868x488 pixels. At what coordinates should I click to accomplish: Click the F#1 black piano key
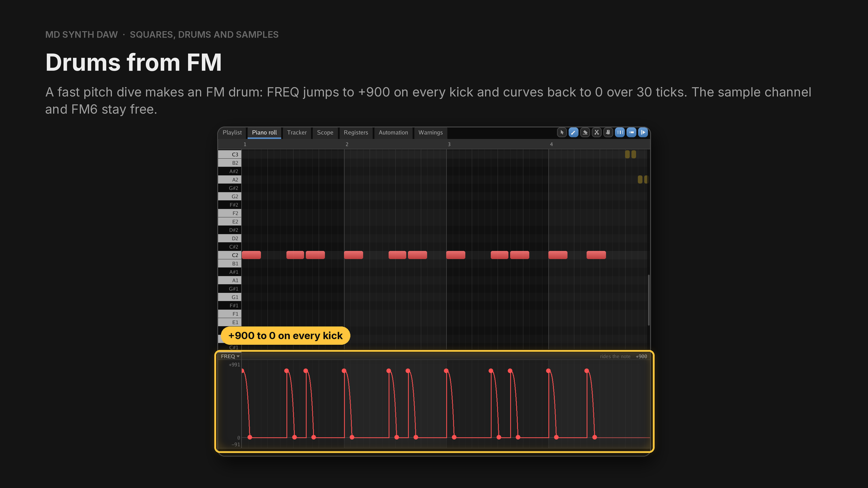point(230,305)
